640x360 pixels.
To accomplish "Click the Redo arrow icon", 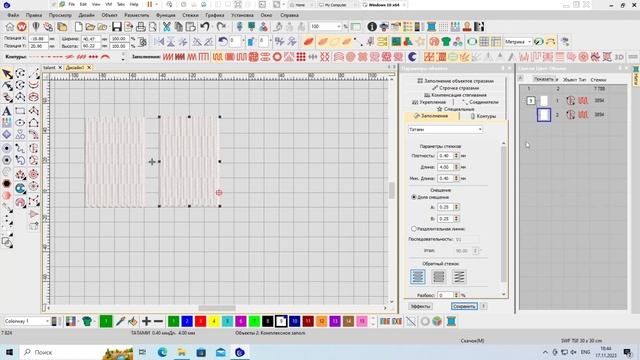I will pyautogui.click(x=221, y=27).
